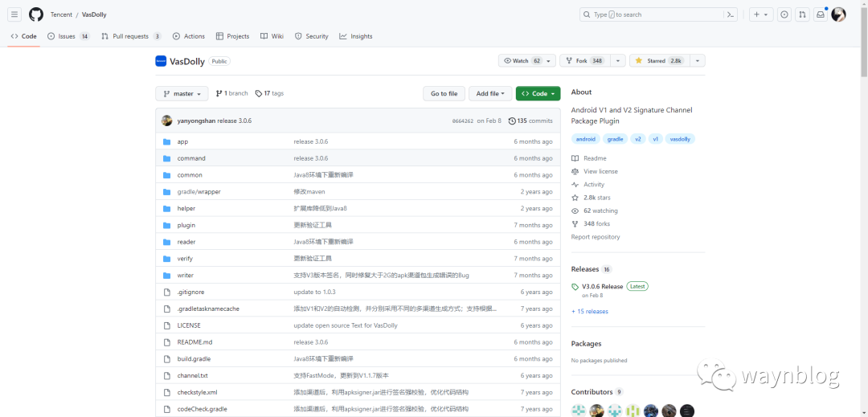Click the android topic tag

click(x=586, y=139)
